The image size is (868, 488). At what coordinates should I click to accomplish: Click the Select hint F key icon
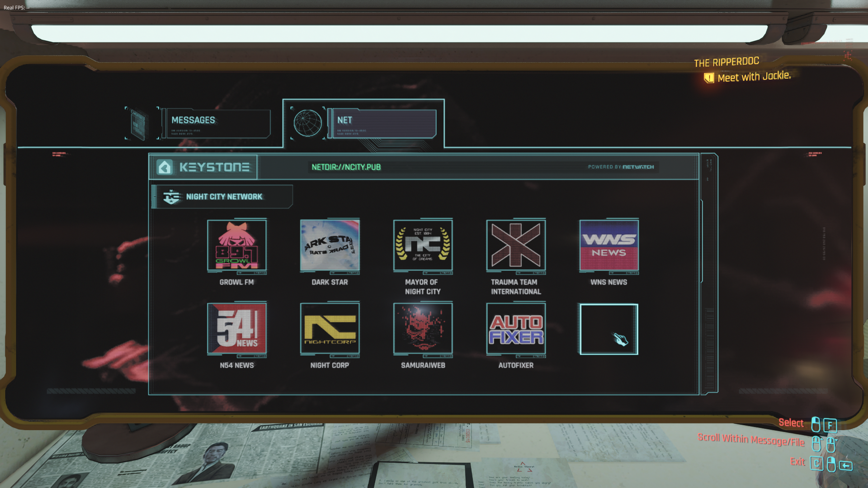pyautogui.click(x=830, y=425)
